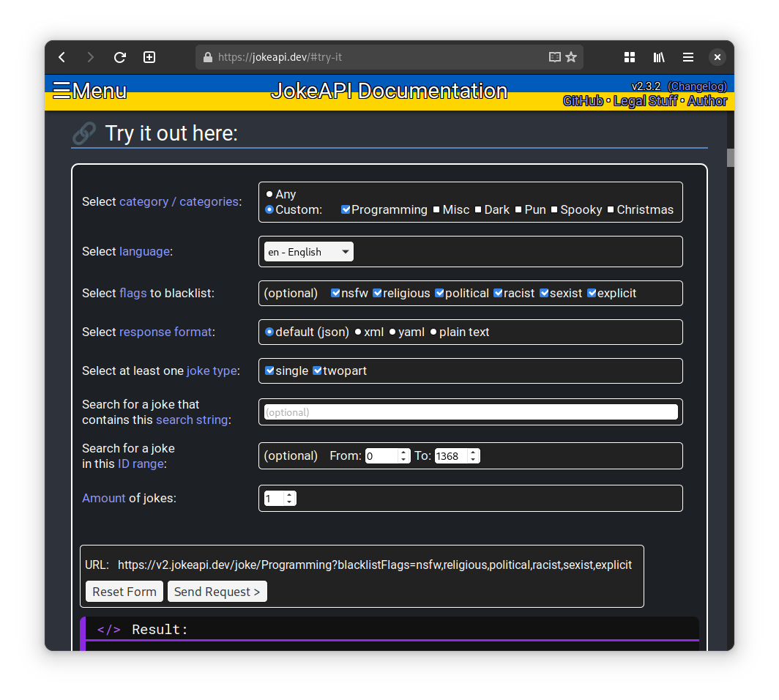This screenshot has height=700, width=779.
Task: Click the browser forward arrow
Action: pyautogui.click(x=91, y=57)
